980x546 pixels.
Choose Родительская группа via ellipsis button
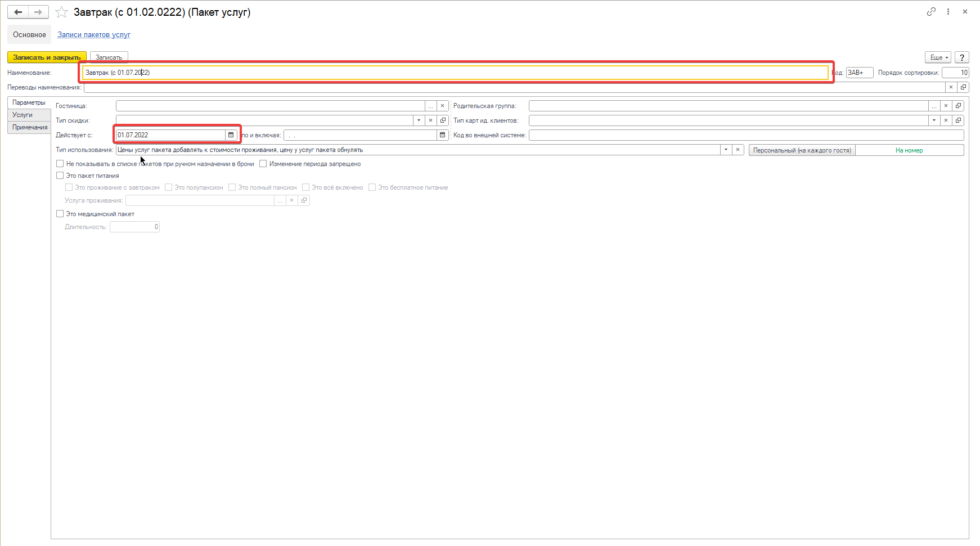pyautogui.click(x=934, y=106)
